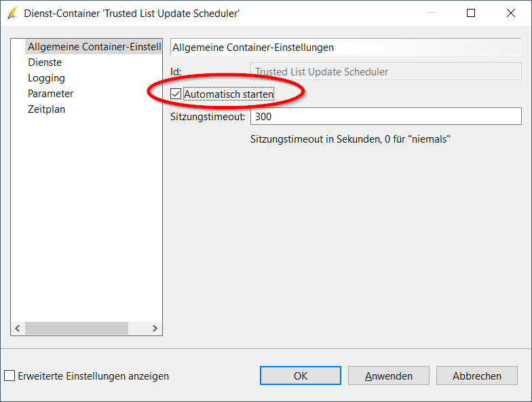Image resolution: width=532 pixels, height=402 pixels.
Task: Open the Logging section
Action: tap(46, 78)
